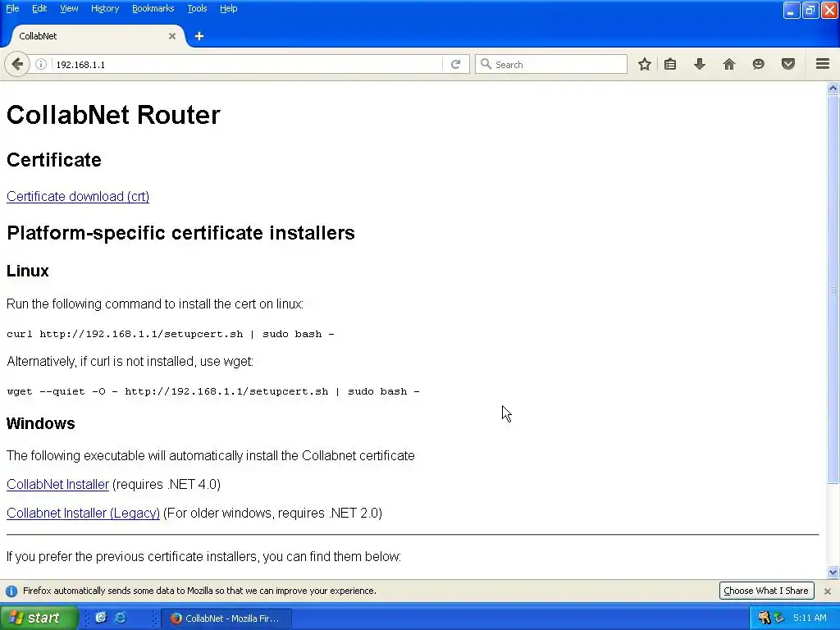Go to the Firefox home page
840x630 pixels.
729,64
